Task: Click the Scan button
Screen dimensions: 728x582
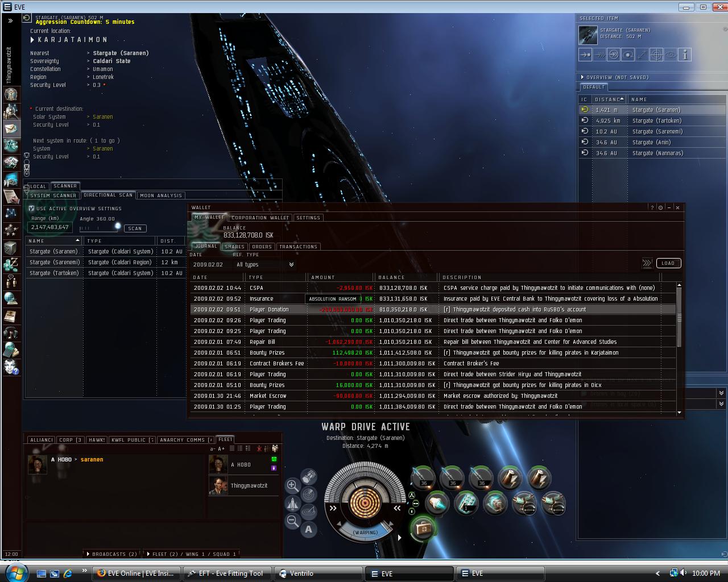Action: pos(135,228)
